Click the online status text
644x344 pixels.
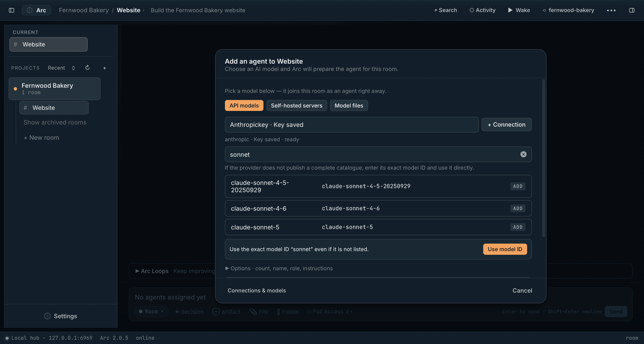[145, 338]
